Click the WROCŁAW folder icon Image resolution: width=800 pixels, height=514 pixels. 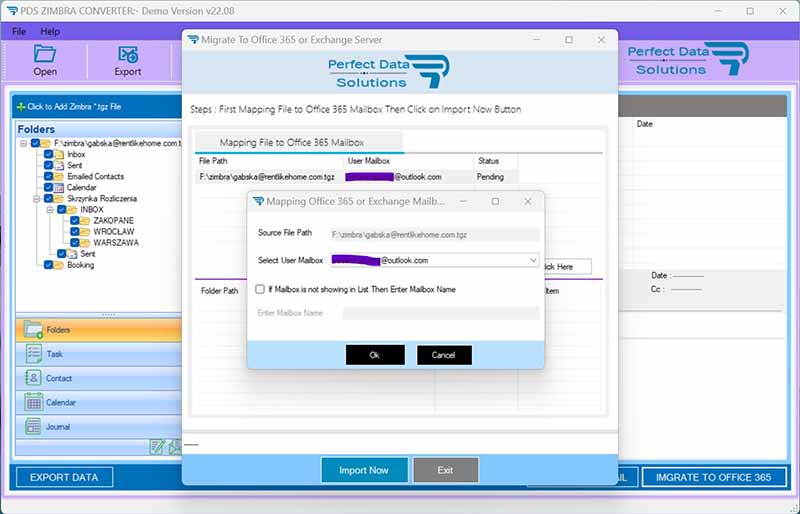click(x=85, y=232)
